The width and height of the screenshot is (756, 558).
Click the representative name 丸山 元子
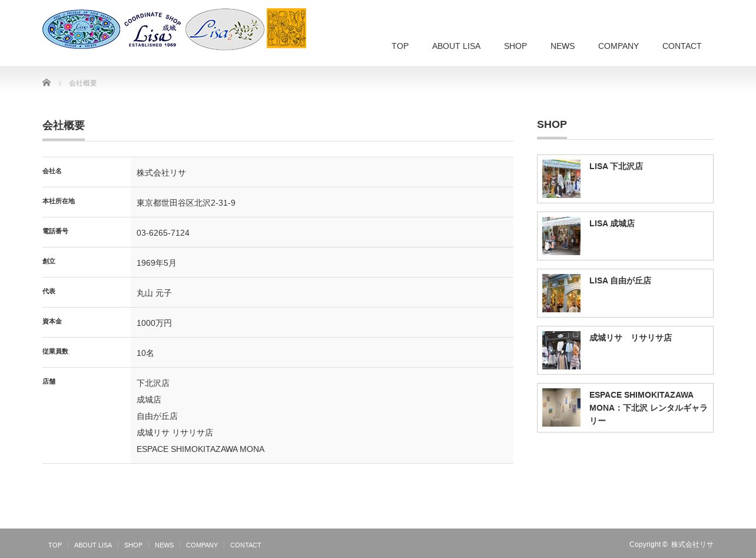pyautogui.click(x=154, y=293)
